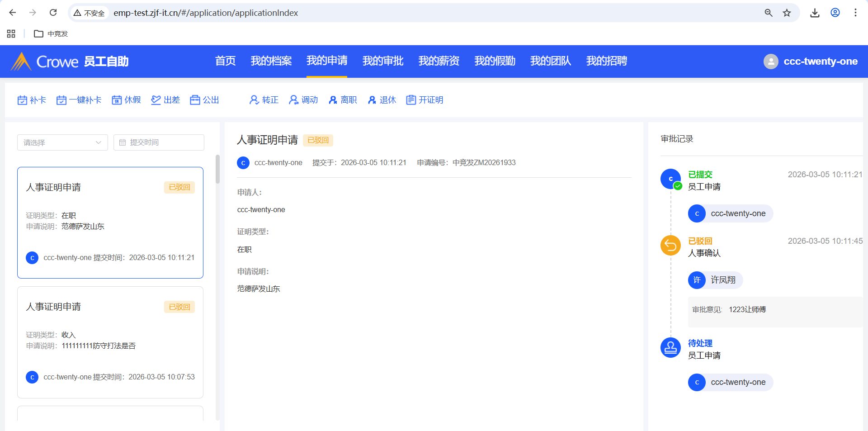Image resolution: width=868 pixels, height=431 pixels.
Task: Click the browser back arrow
Action: pos(13,13)
